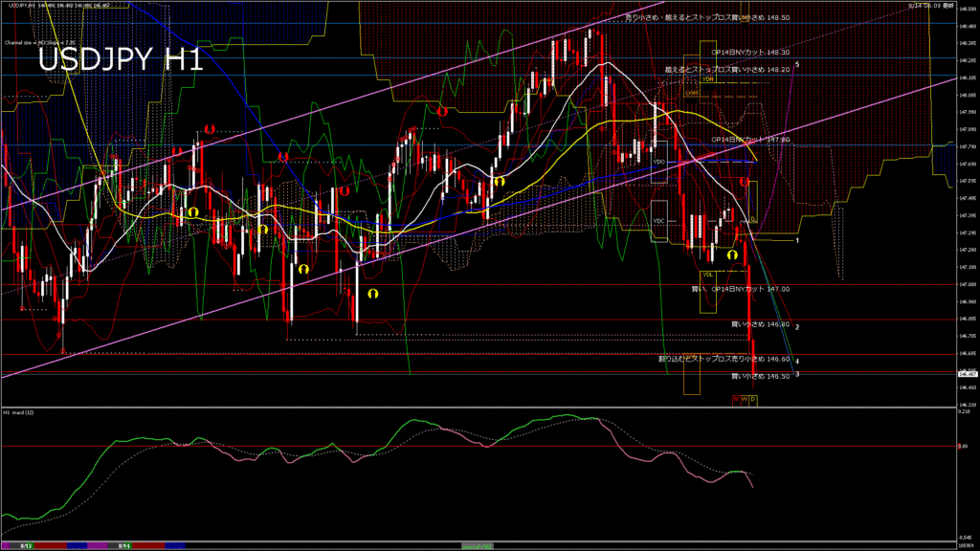Select the YDO level marker box
This screenshot has height=551, width=980.
tap(659, 163)
